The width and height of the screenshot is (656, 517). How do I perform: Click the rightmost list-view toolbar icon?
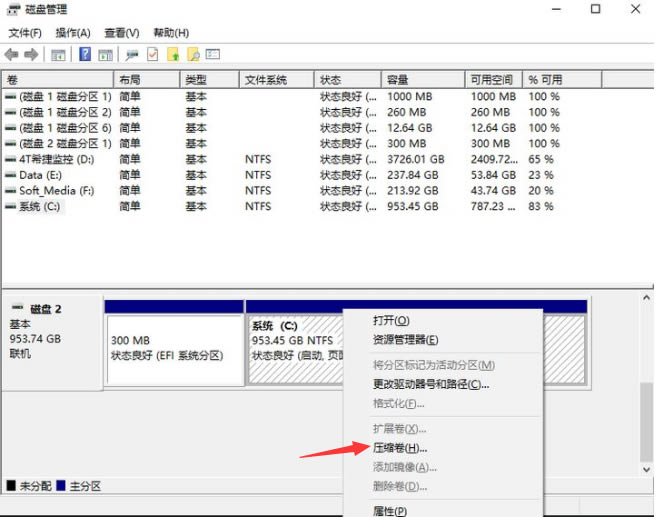pyautogui.click(x=213, y=54)
